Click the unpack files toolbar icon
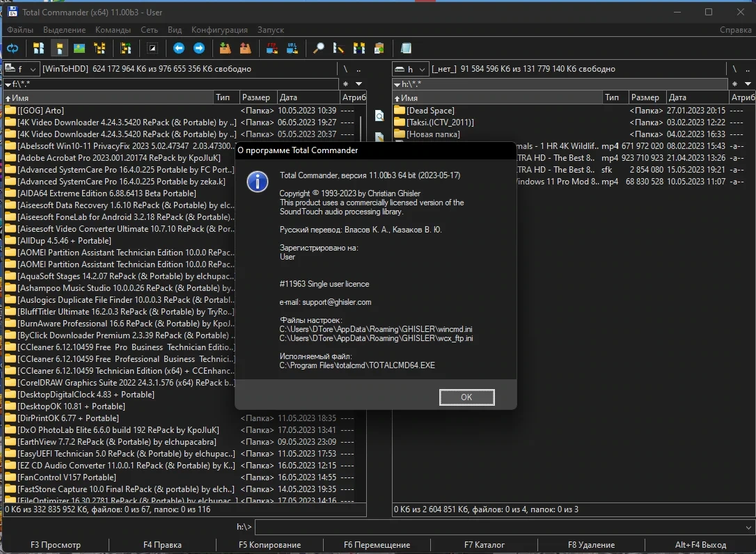Viewport: 756px width, 554px height. tap(246, 48)
